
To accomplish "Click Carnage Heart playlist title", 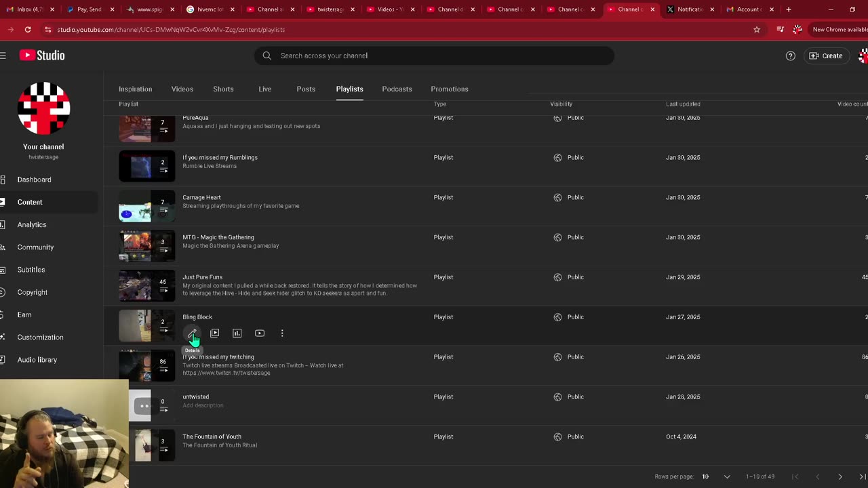I will 201,197.
